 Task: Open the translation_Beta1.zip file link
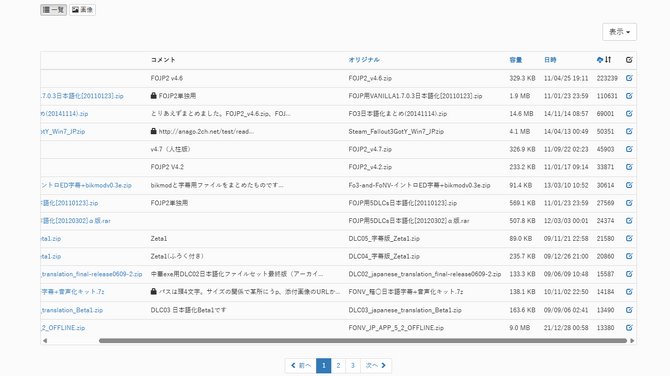click(x=72, y=310)
